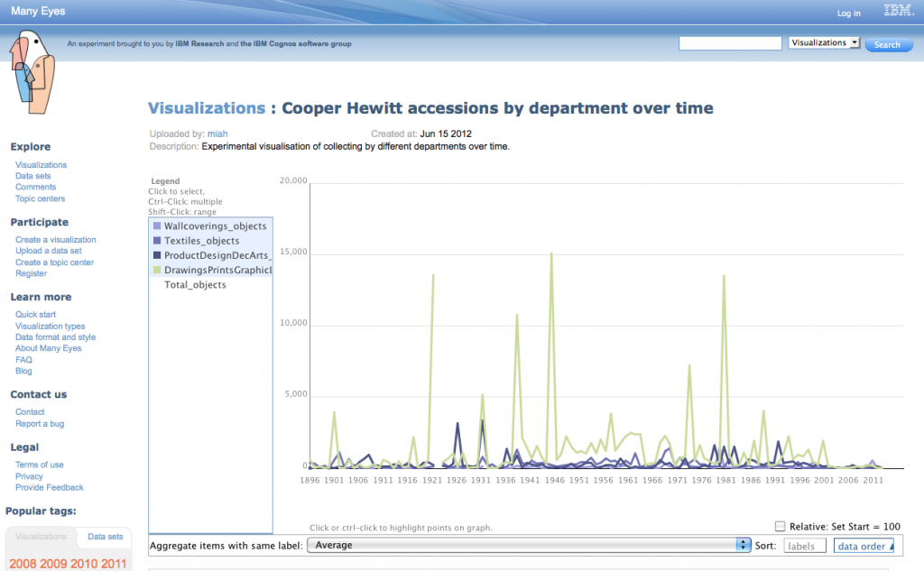Image resolution: width=924 pixels, height=571 pixels.
Task: Open the Average aggregate dropdown
Action: click(x=529, y=545)
